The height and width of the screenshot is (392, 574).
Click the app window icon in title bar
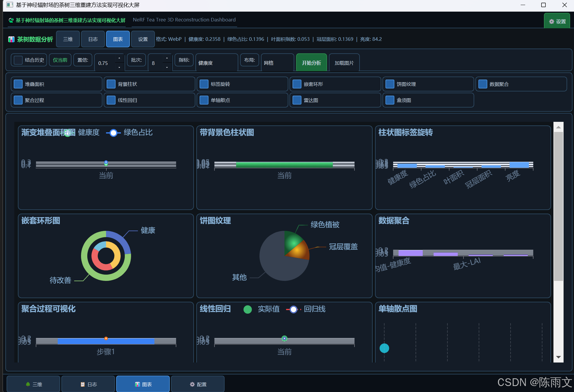(x=10, y=5)
